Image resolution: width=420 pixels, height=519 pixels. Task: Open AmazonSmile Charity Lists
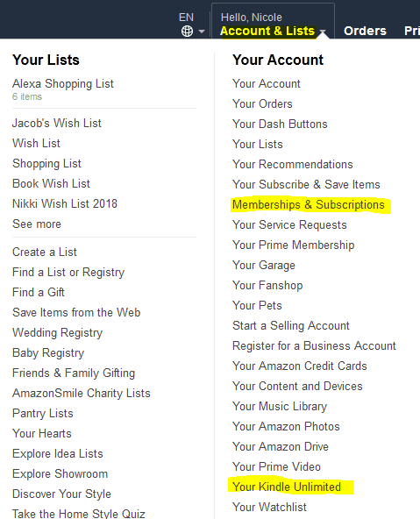82,394
